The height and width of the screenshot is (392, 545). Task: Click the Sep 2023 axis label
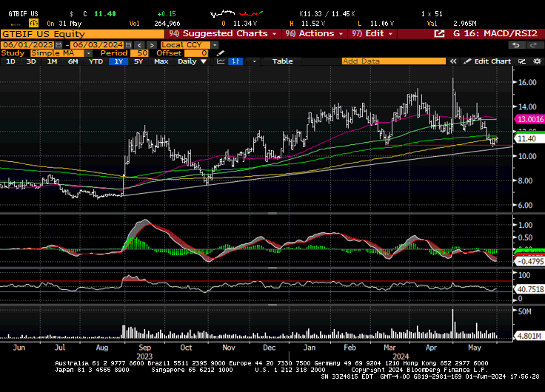point(144,348)
